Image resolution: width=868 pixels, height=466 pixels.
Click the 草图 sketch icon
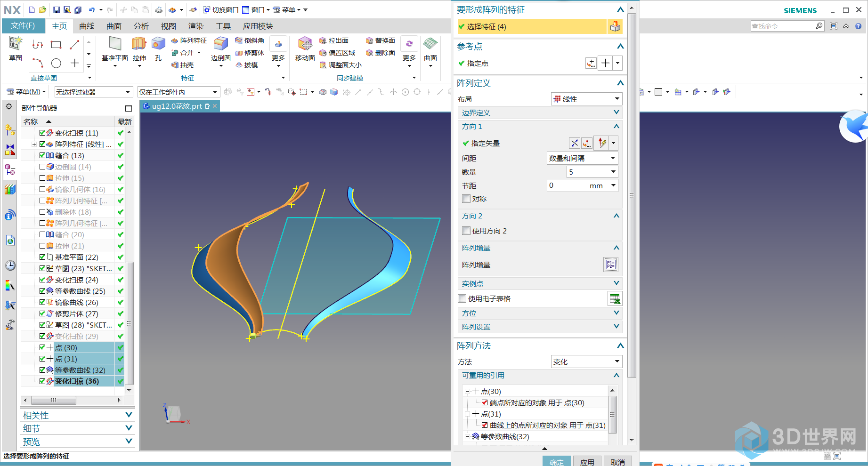tap(16, 44)
